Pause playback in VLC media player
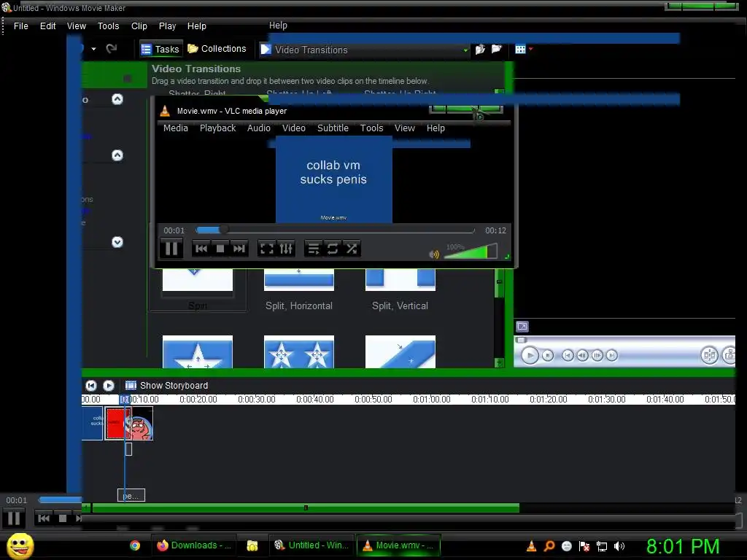747x560 pixels. coord(171,249)
